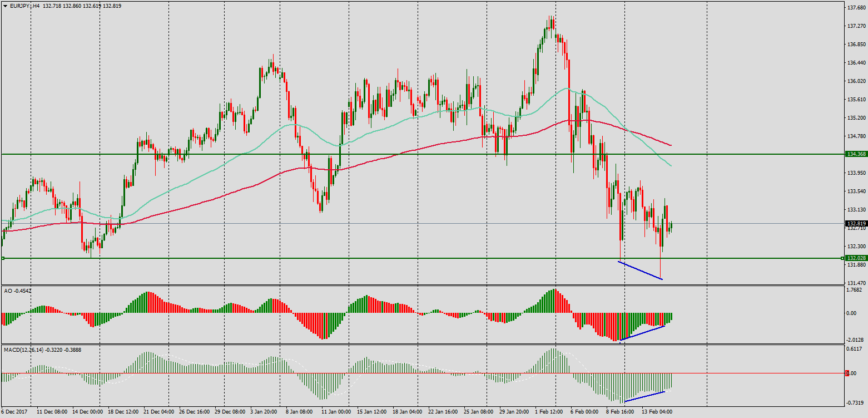Click the right anchor square of 132.028 line

[842, 258]
